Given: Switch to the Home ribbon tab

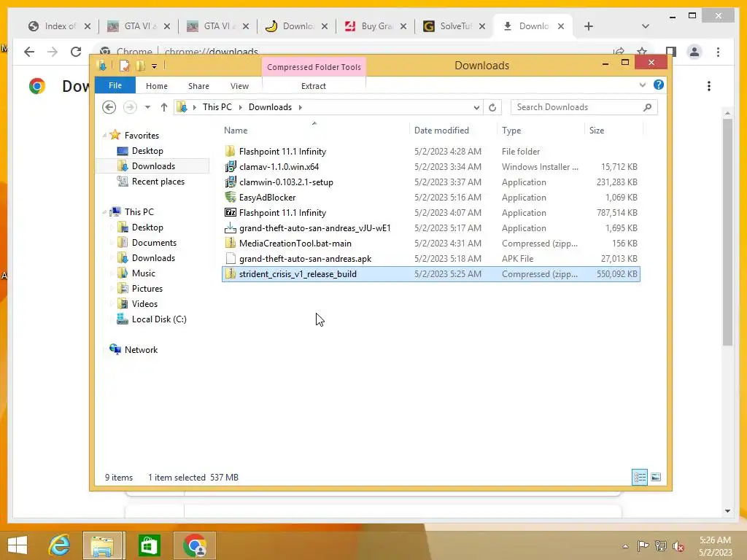Looking at the screenshot, I should pyautogui.click(x=156, y=86).
